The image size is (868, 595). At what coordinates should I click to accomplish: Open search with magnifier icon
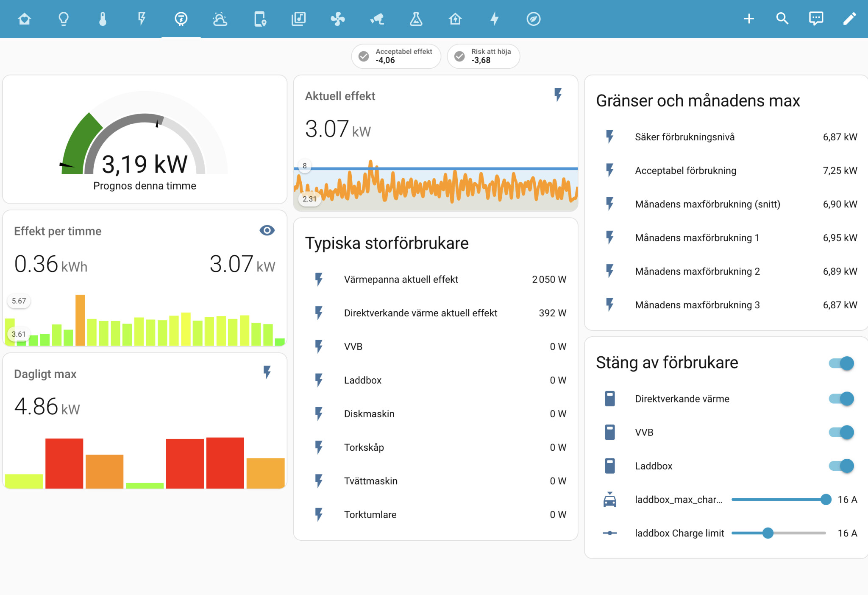pos(782,19)
